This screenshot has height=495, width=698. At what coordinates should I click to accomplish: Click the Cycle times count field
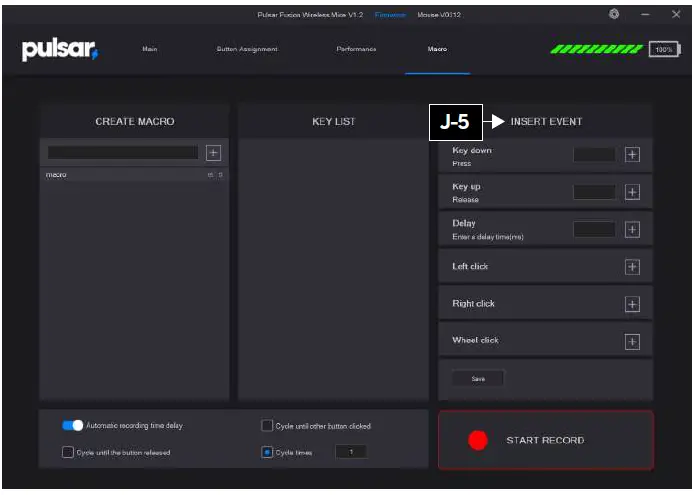pos(351,452)
